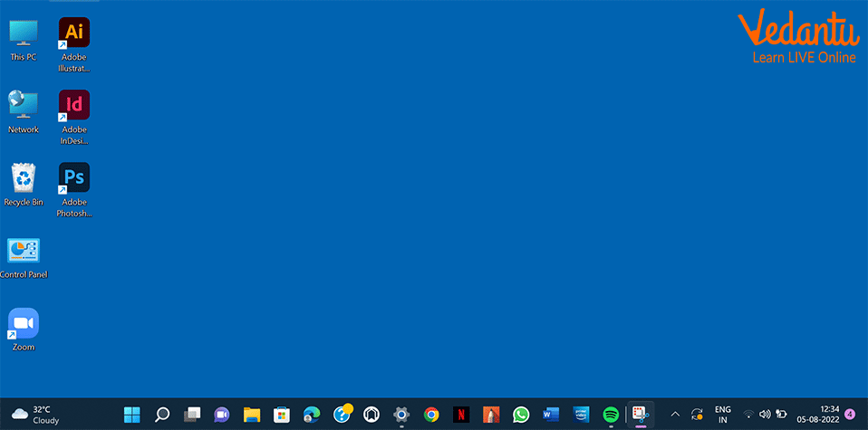The image size is (868, 430).
Task: Open Google Chrome from the taskbar
Action: [x=431, y=415]
